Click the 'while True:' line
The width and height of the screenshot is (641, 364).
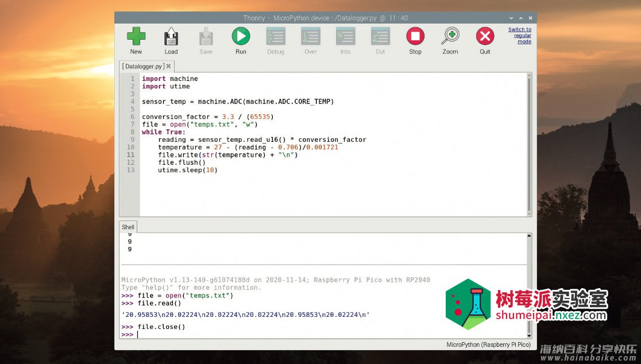pos(164,133)
